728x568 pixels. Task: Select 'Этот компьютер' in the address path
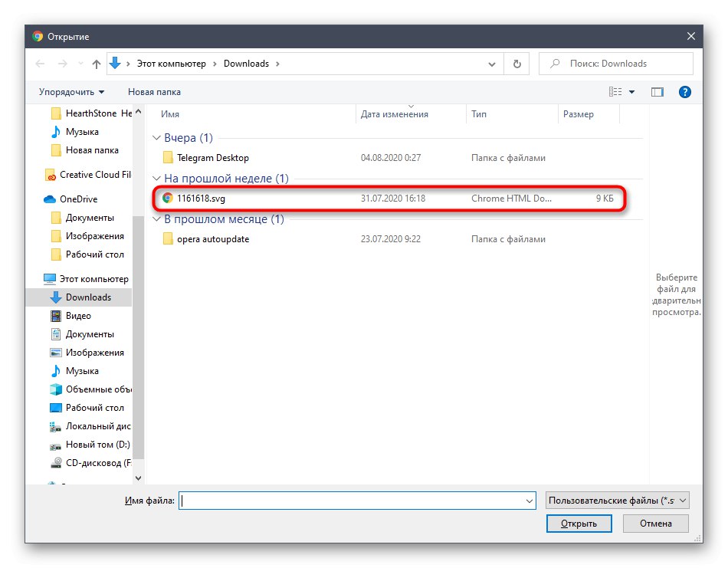[172, 64]
